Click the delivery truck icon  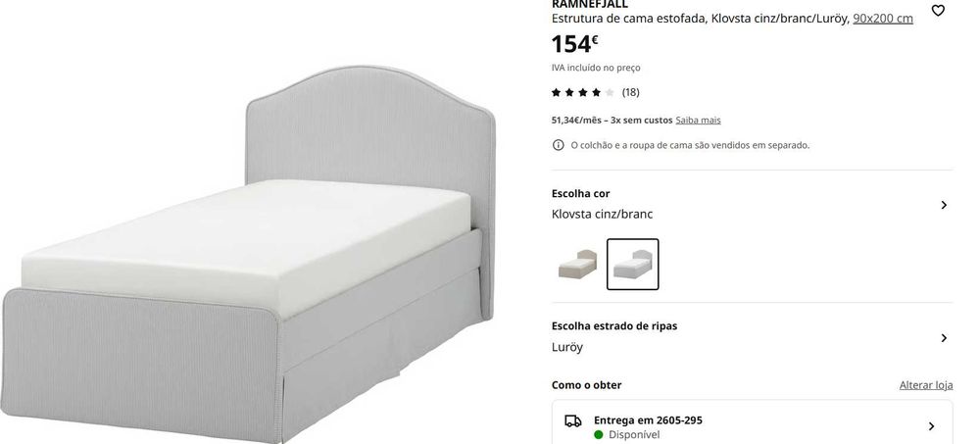tap(573, 420)
